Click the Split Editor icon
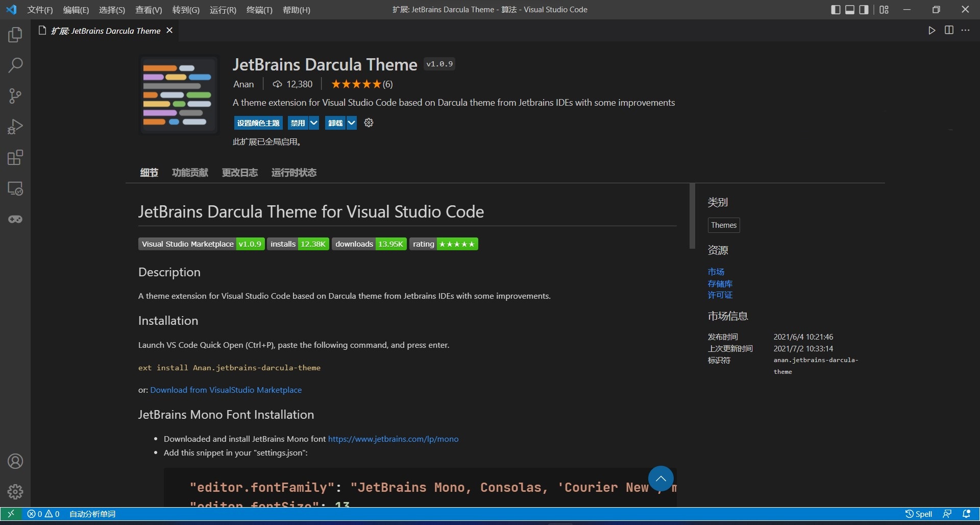This screenshot has height=525, width=980. coord(949,30)
